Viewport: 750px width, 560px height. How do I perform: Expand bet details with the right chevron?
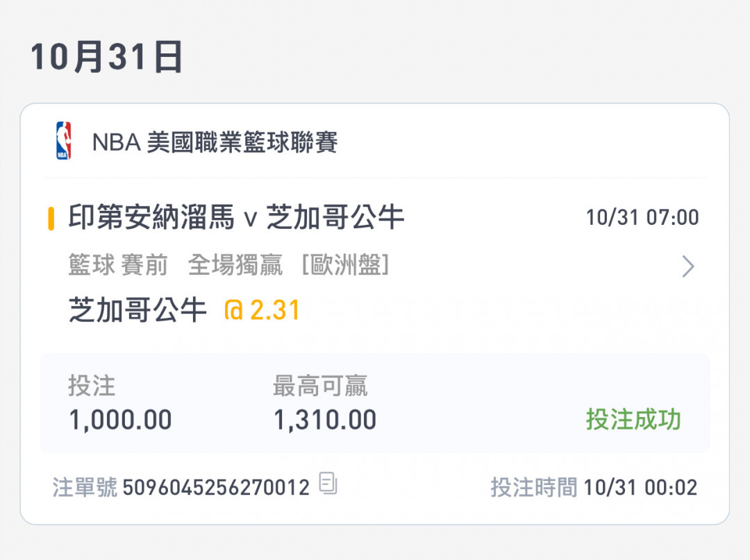(x=687, y=266)
